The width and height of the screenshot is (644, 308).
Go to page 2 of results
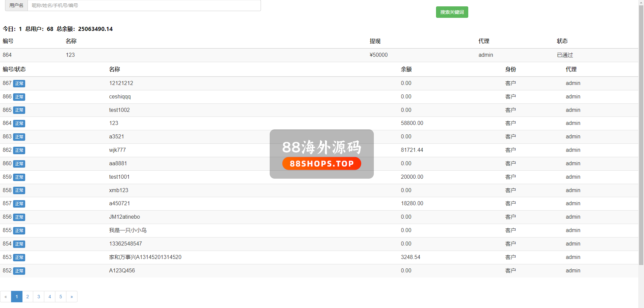(x=28, y=297)
